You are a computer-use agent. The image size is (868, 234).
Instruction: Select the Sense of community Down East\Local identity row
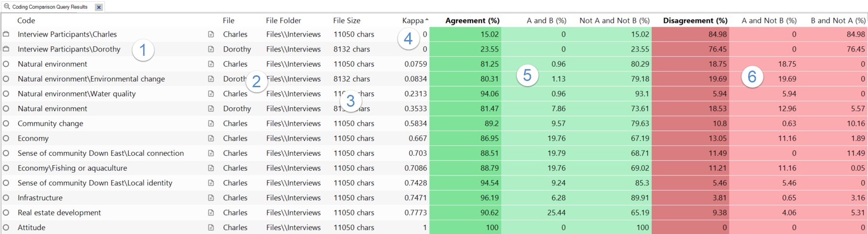(95, 183)
